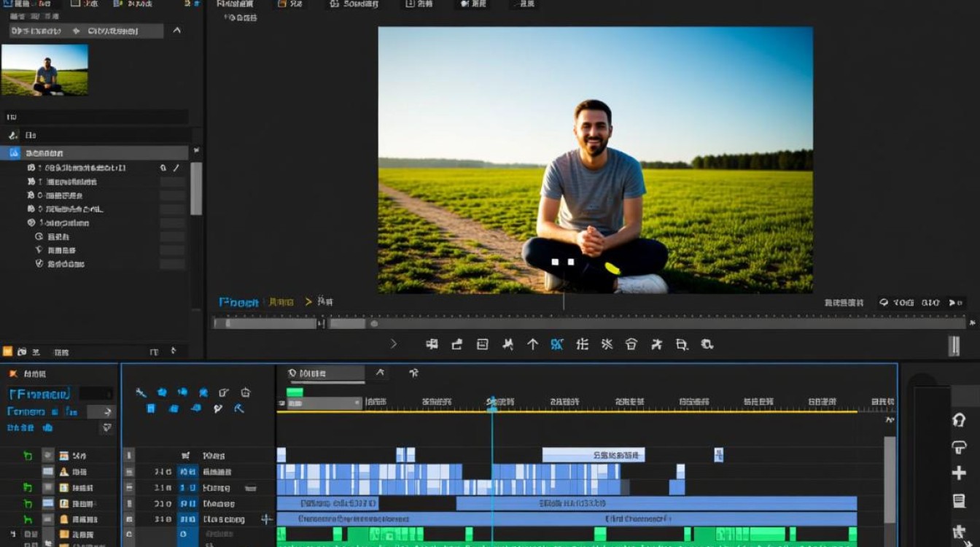Click the document icon in the right sidebar

960,501
